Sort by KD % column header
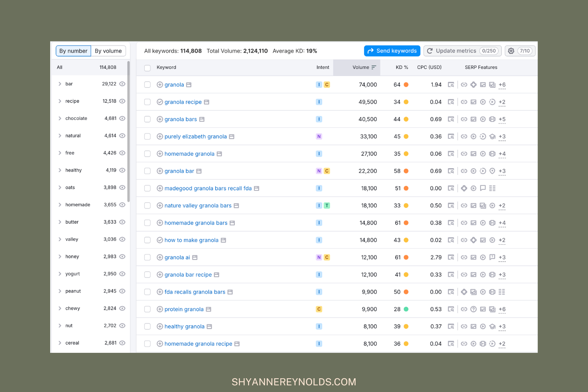 [402, 67]
